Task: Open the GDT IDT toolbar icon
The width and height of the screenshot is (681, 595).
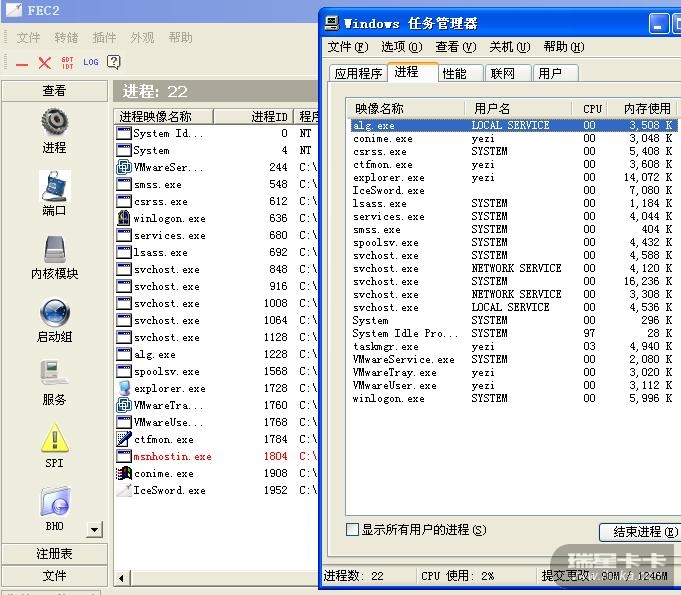Action: click(x=67, y=63)
